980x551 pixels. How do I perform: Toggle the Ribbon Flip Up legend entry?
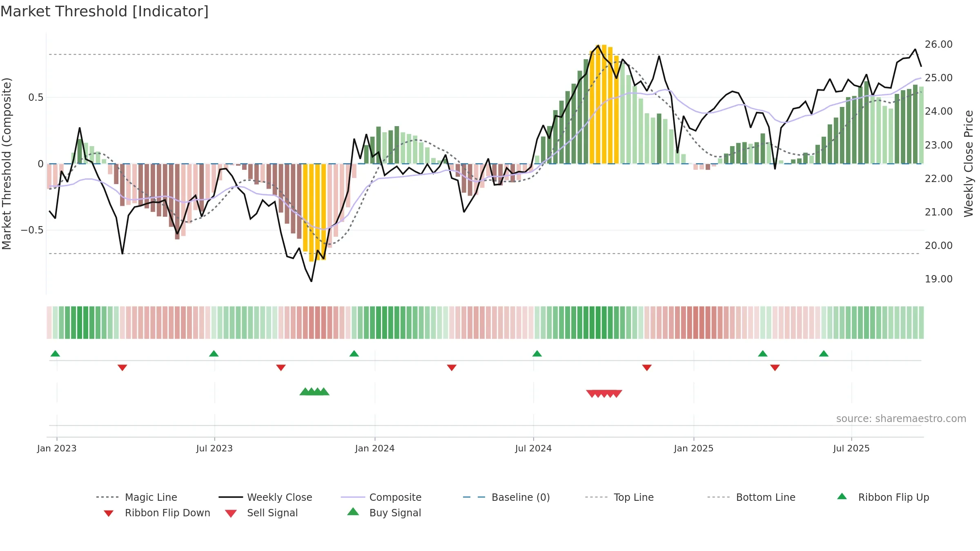(x=883, y=497)
